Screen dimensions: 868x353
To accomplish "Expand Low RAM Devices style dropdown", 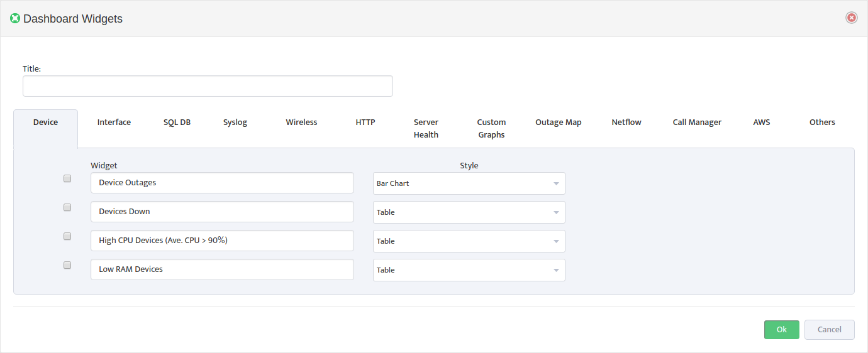I will click(x=469, y=270).
